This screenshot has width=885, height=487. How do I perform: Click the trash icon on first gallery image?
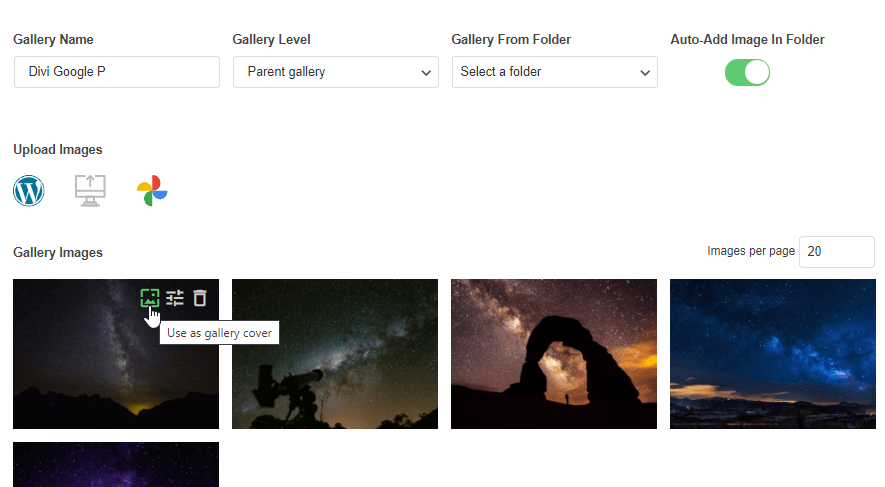[200, 297]
